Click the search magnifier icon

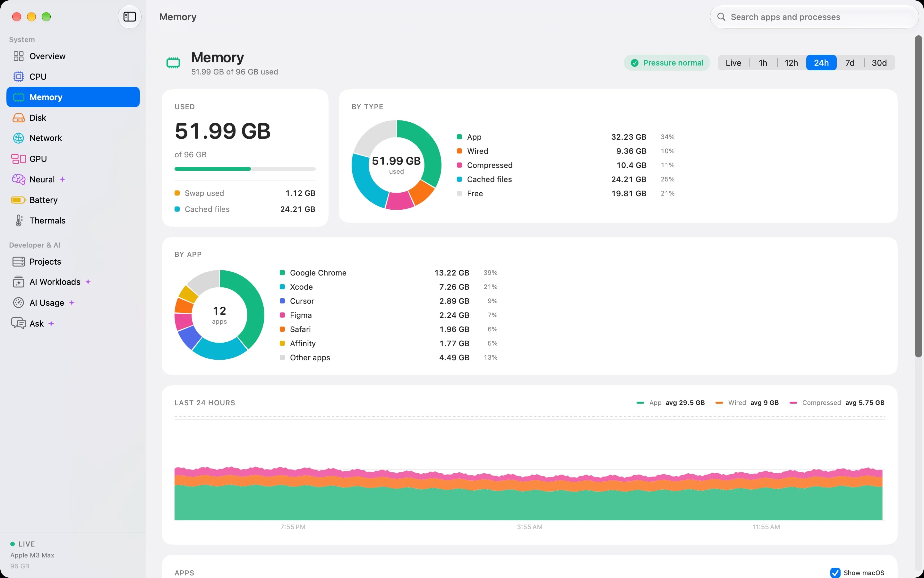pos(721,17)
